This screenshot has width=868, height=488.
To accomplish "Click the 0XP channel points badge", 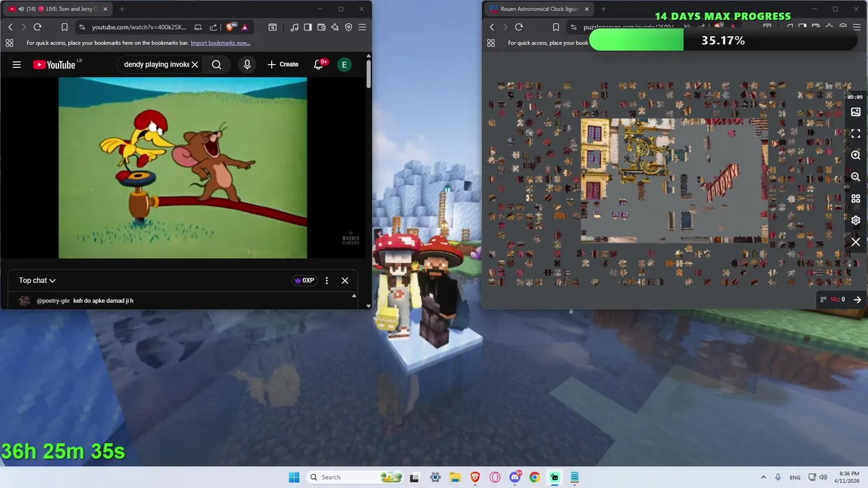I will coord(304,281).
